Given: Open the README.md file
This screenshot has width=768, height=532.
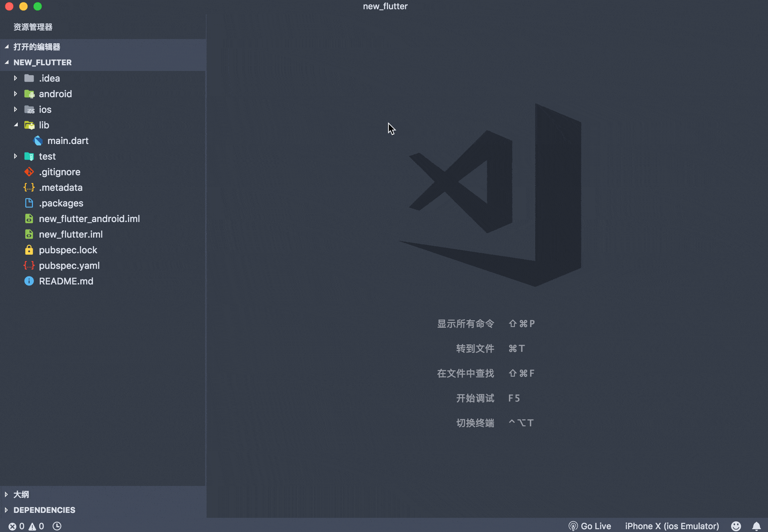Looking at the screenshot, I should (66, 281).
